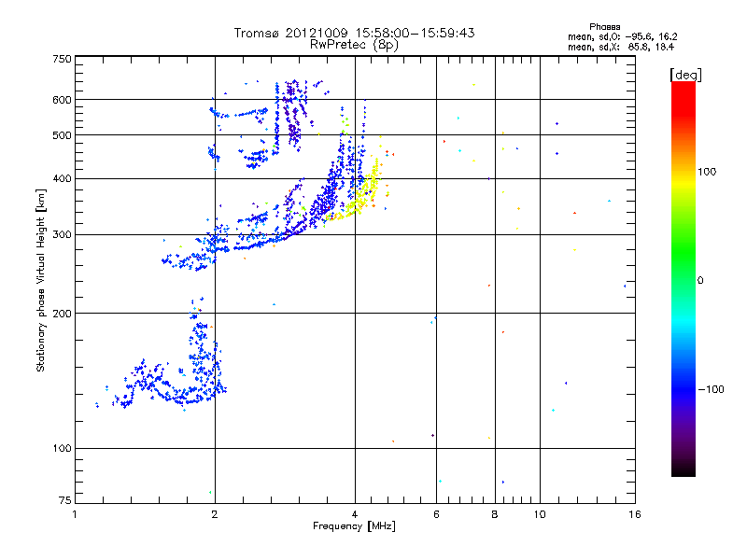Click the '[deg]' colorbar unit label

pyautogui.click(x=685, y=75)
